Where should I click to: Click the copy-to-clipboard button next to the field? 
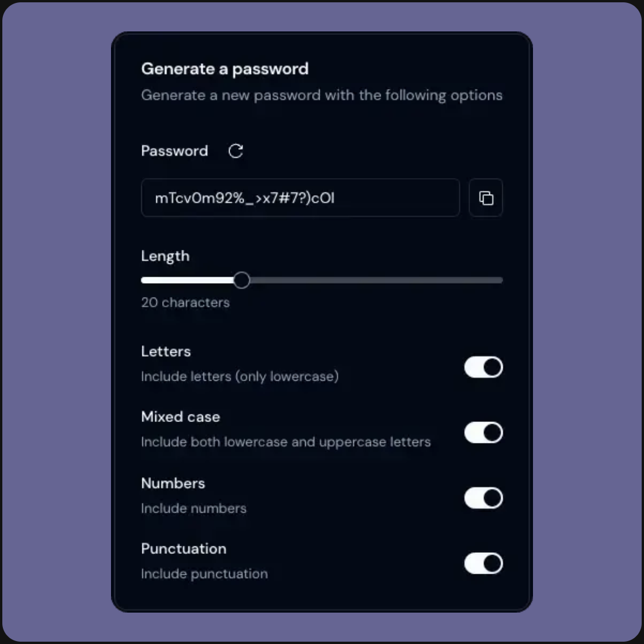click(x=486, y=198)
